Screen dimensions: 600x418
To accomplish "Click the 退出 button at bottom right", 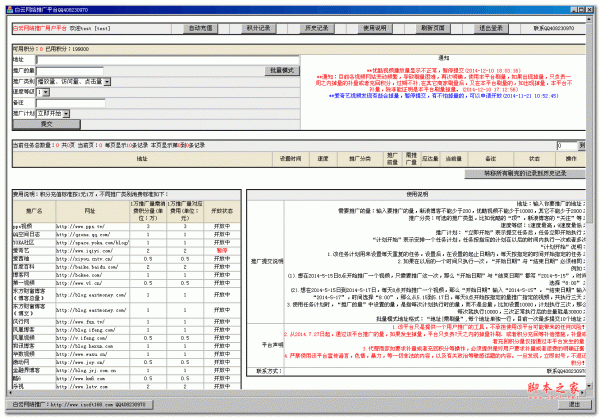I will pos(572,405).
